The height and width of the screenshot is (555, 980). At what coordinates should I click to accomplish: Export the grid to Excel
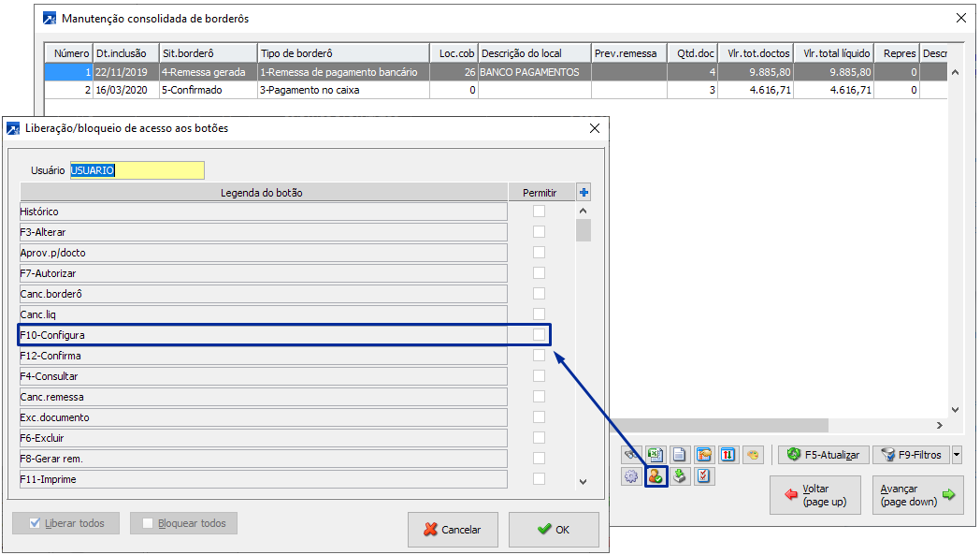click(655, 455)
